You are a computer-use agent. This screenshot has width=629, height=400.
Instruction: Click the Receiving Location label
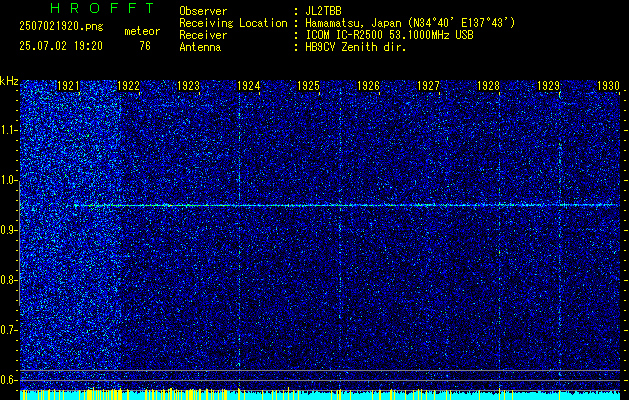point(233,23)
